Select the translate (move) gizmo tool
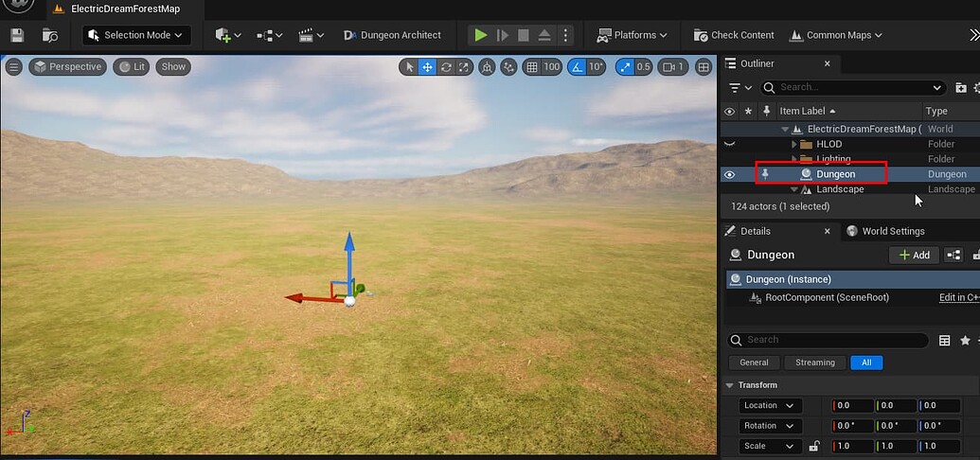This screenshot has height=460, width=980. (428, 67)
